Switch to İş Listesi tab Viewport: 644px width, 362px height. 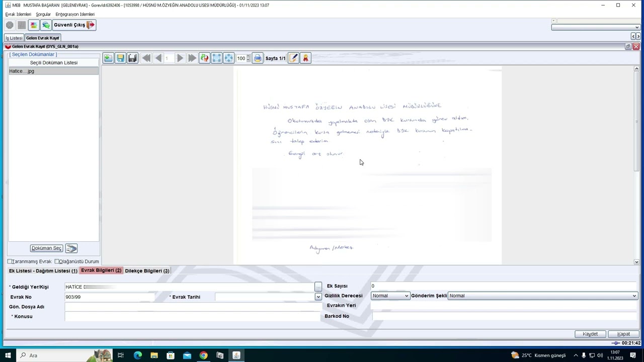click(x=14, y=38)
